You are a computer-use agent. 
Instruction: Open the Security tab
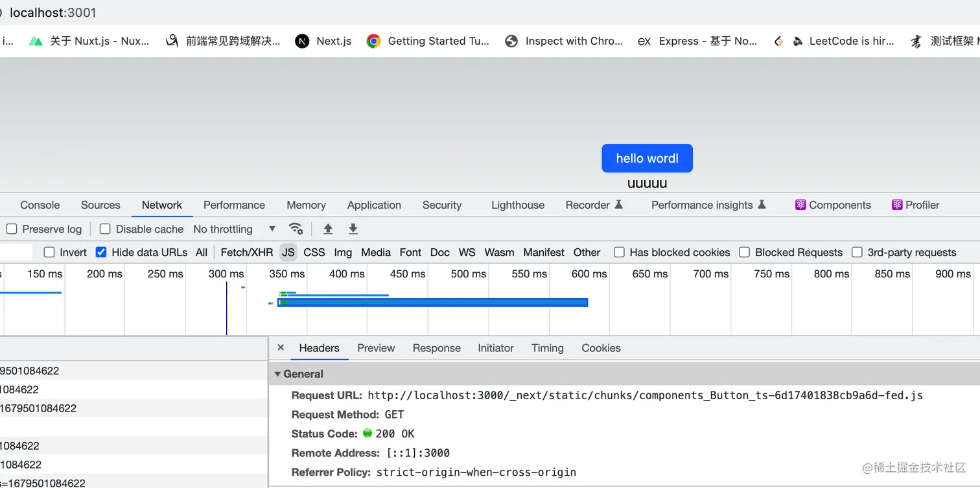[x=442, y=205]
